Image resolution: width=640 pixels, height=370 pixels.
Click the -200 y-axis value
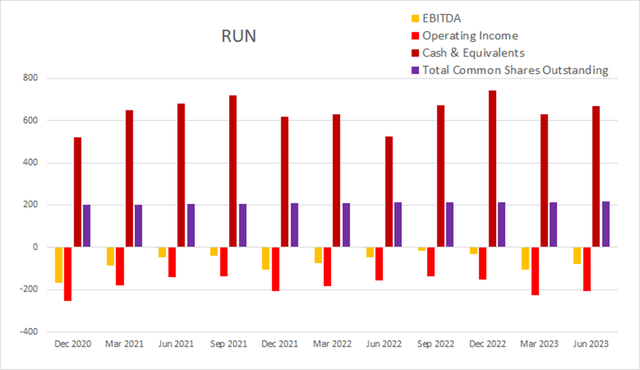pyautogui.click(x=29, y=290)
